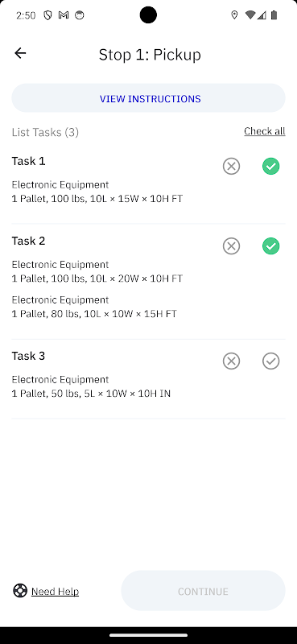Tap the 80 lbs pallet item in Task 2
This screenshot has width=297, height=644.
coord(94,307)
